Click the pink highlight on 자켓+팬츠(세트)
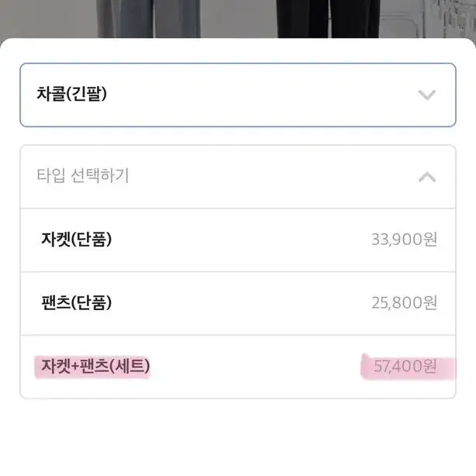This screenshot has height=476, width=476. point(92,367)
